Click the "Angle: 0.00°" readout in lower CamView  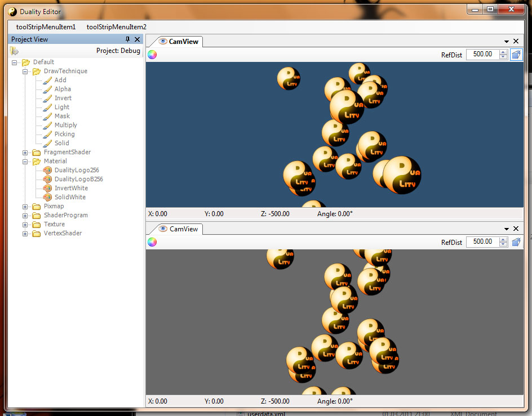pos(335,401)
